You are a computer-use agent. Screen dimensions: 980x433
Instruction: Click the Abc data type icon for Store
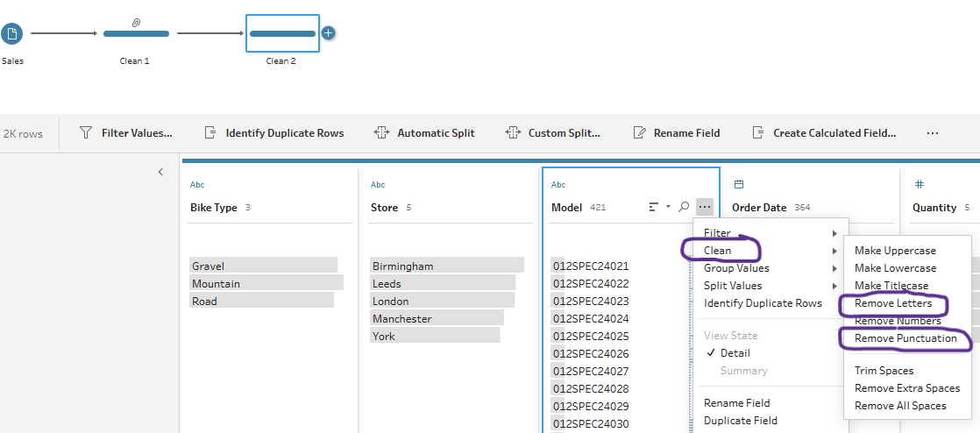[x=378, y=185]
